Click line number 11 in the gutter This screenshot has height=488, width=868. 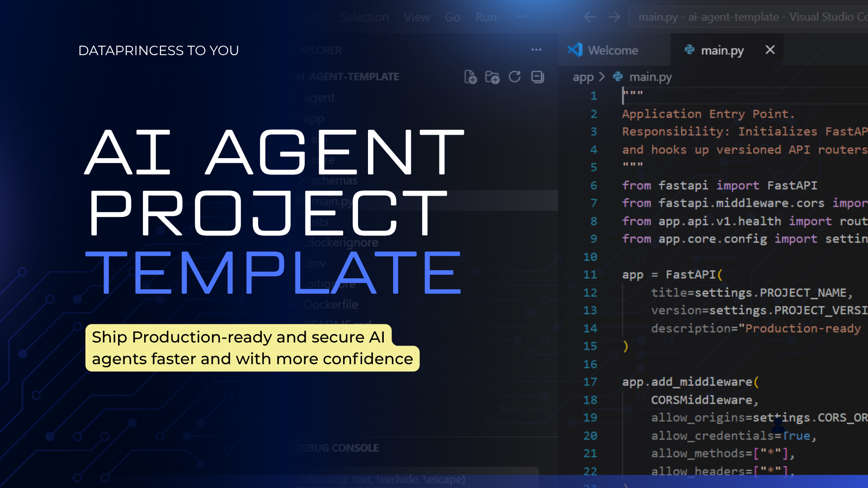[590, 275]
